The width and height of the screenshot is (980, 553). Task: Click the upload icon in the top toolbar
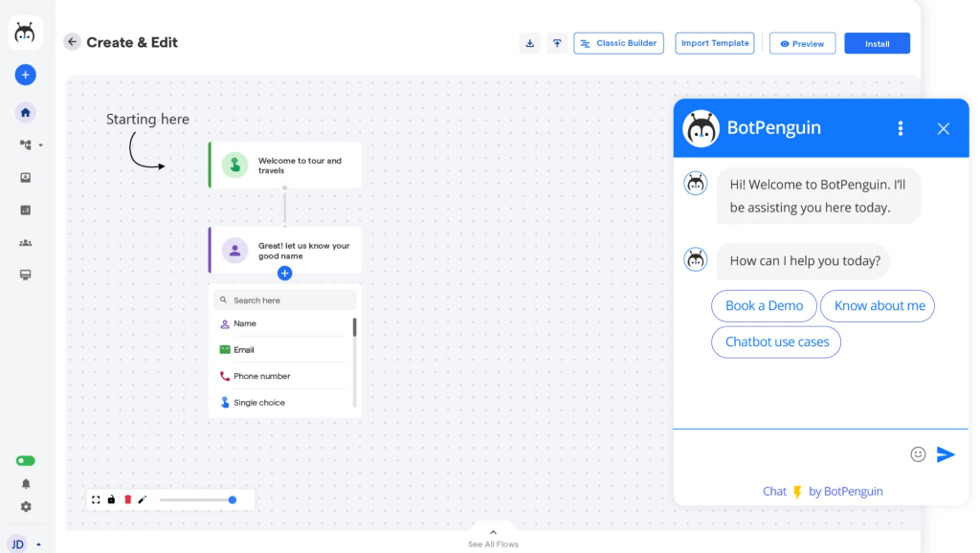tap(557, 43)
